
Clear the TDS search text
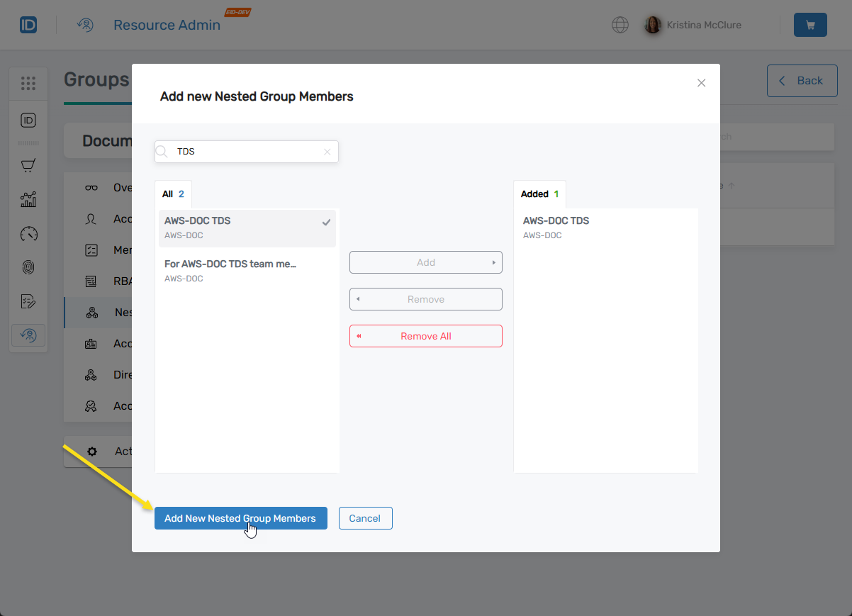(327, 152)
